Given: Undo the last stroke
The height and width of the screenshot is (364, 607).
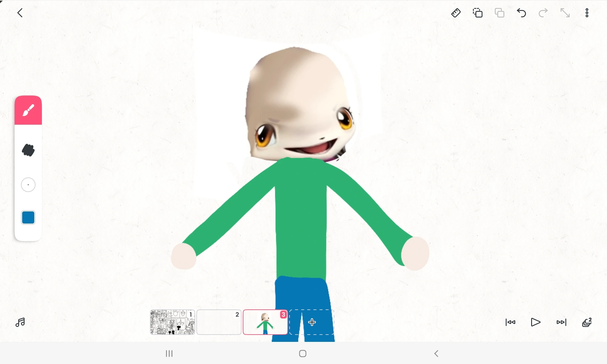Looking at the screenshot, I should [x=521, y=13].
